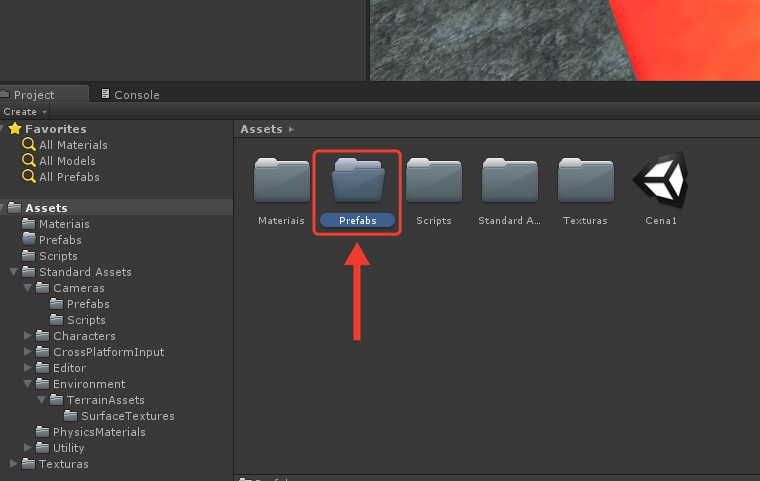Click the Favorites star icon
Image resolution: width=760 pixels, height=481 pixels.
click(15, 128)
